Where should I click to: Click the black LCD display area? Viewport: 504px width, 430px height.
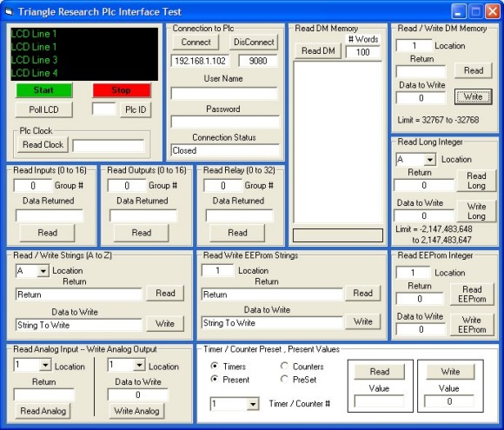[x=84, y=54]
